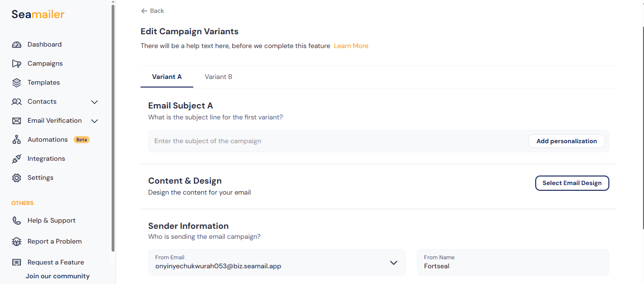Click the Templates layers icon
The width and height of the screenshot is (644, 284).
click(x=17, y=83)
